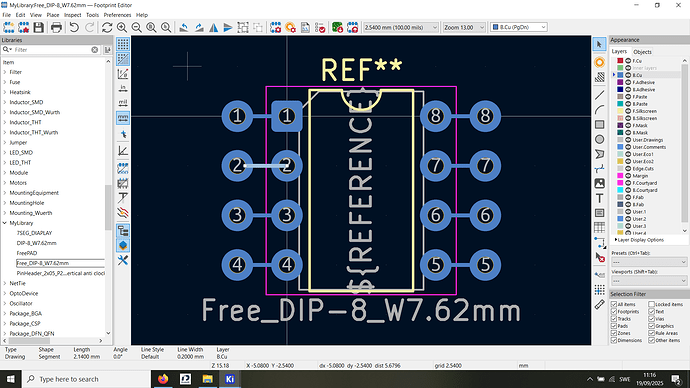Toggle visibility of F.Cu layer
This screenshot has width=690, height=388.
click(x=628, y=61)
